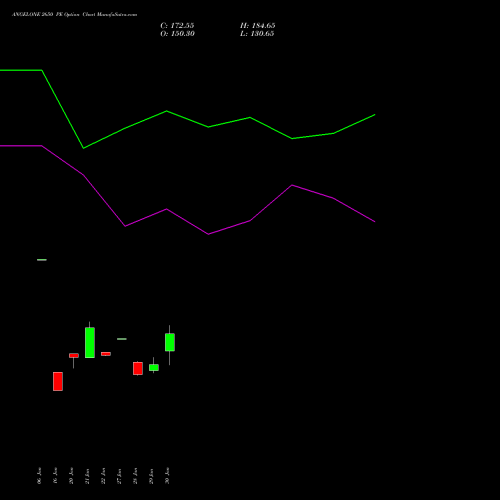Click the red candle for 28 Jan
This screenshot has width=500, height=500.
[138, 368]
